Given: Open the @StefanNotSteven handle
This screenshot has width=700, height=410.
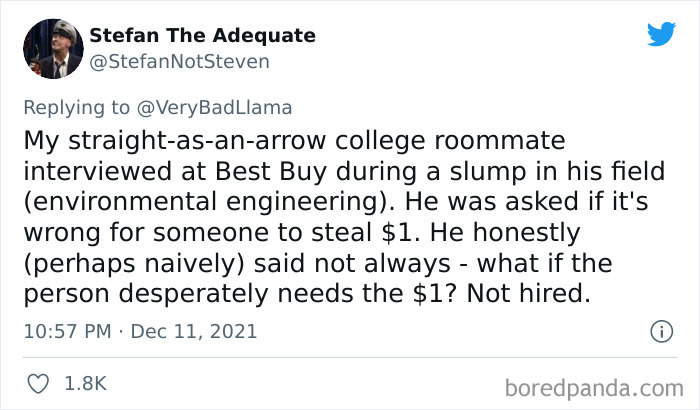Looking at the screenshot, I should 179,62.
